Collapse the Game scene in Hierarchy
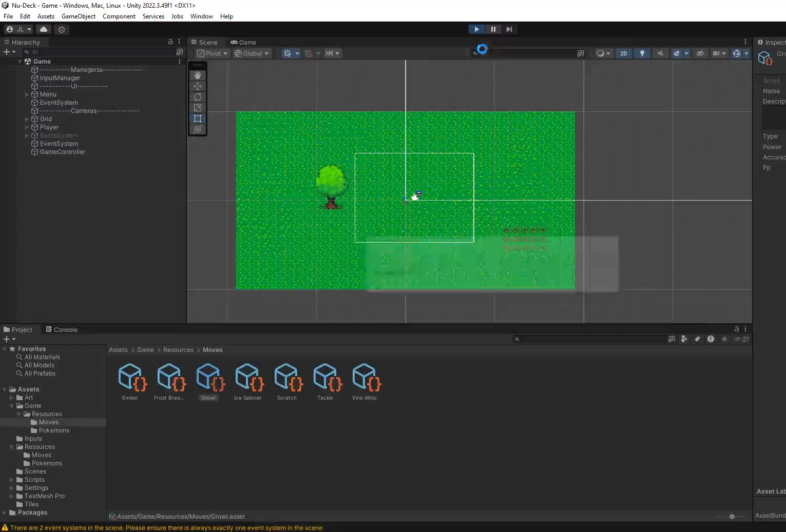Image resolution: width=786 pixels, height=532 pixels. click(20, 62)
